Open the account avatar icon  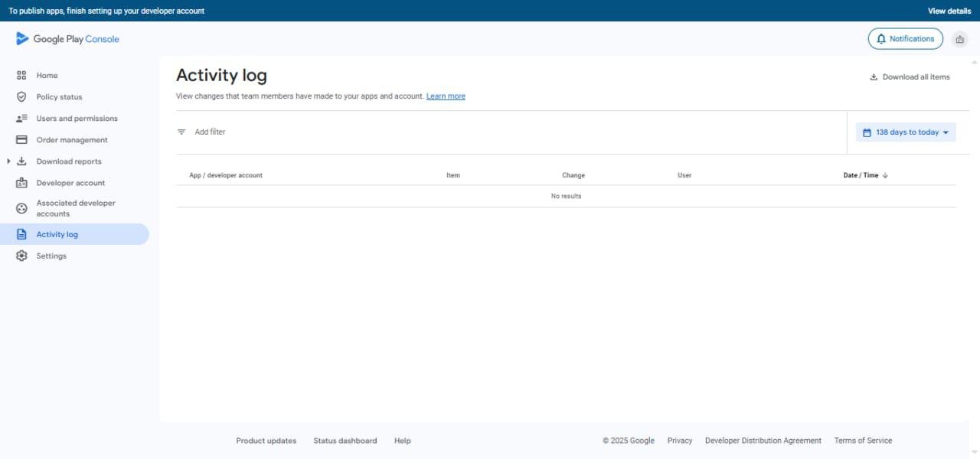point(959,39)
